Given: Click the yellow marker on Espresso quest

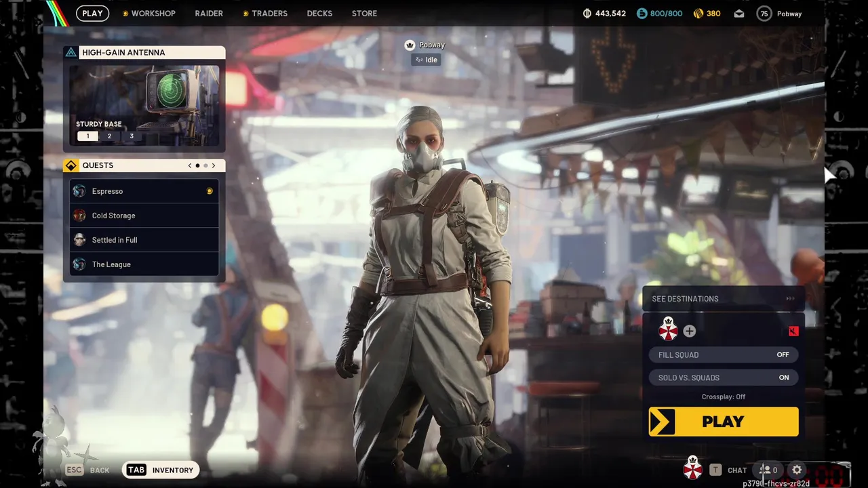Looking at the screenshot, I should (x=210, y=191).
